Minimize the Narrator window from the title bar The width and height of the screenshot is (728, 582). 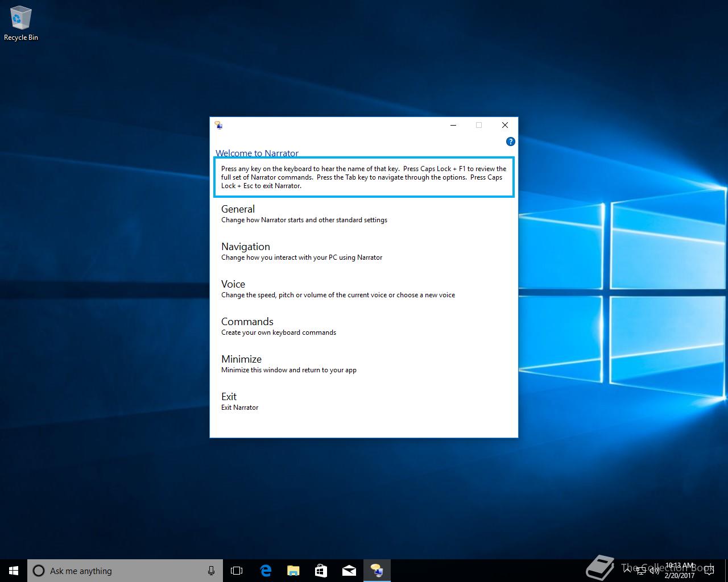pyautogui.click(x=453, y=125)
